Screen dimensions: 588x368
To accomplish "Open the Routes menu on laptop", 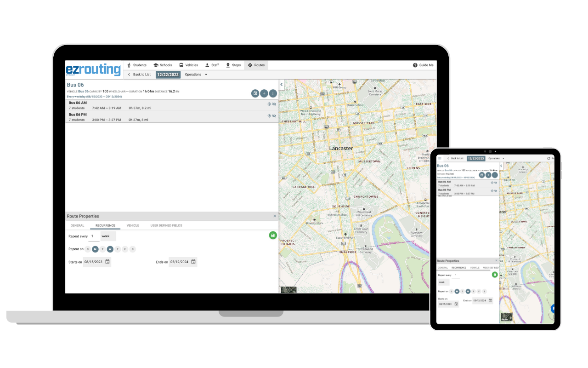I will click(256, 65).
